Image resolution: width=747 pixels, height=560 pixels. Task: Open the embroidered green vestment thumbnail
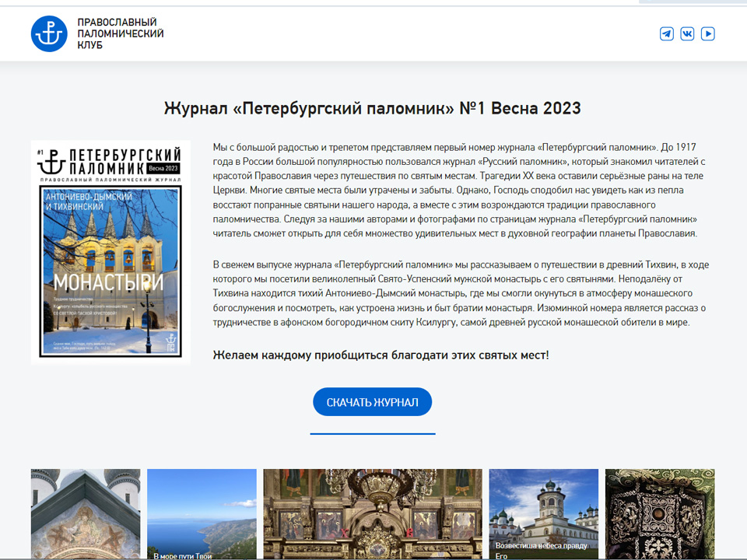(659, 513)
